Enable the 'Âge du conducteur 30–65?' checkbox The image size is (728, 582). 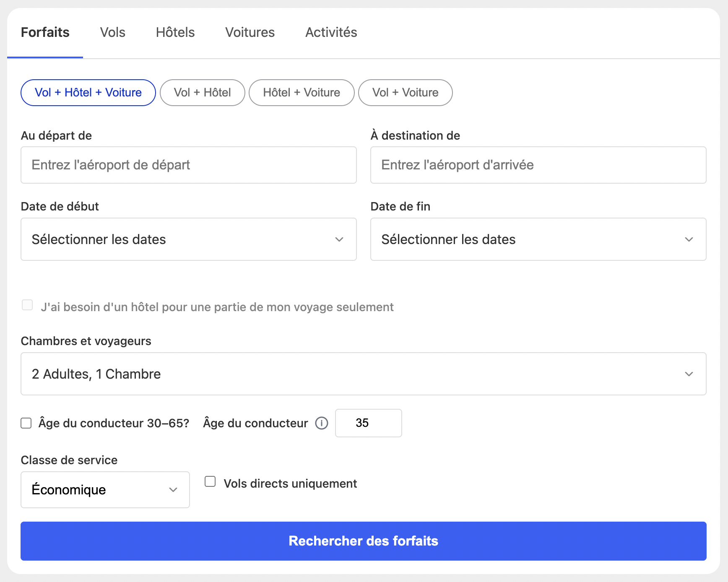tap(26, 423)
